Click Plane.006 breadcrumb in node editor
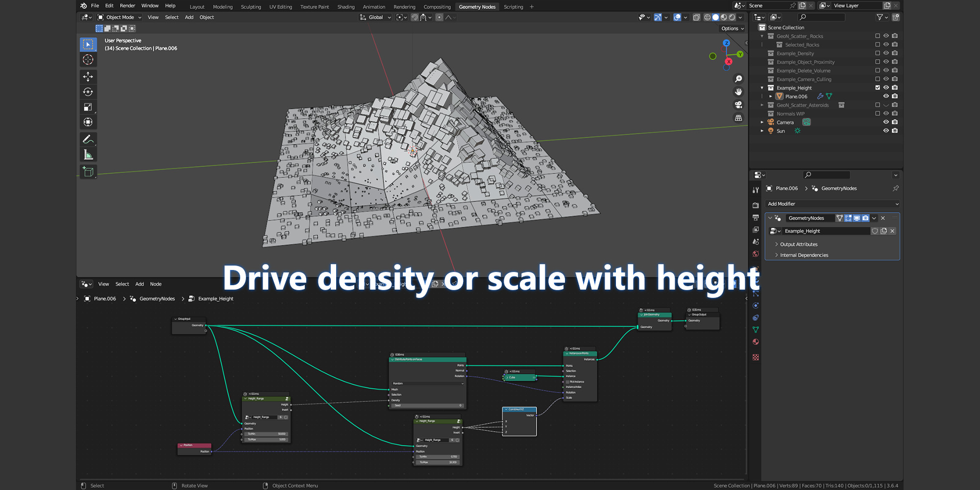Image resolution: width=980 pixels, height=490 pixels. (x=105, y=299)
